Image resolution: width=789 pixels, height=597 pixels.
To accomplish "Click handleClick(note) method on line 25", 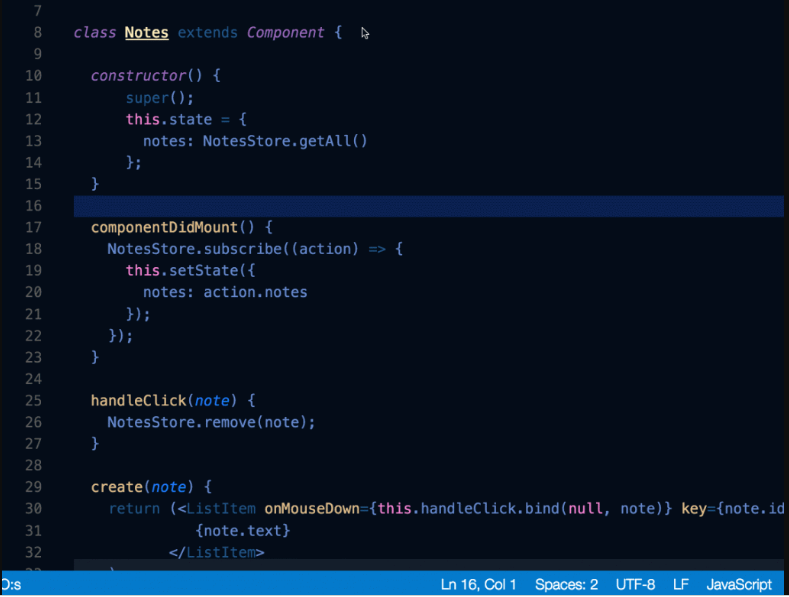I will pyautogui.click(x=164, y=401).
